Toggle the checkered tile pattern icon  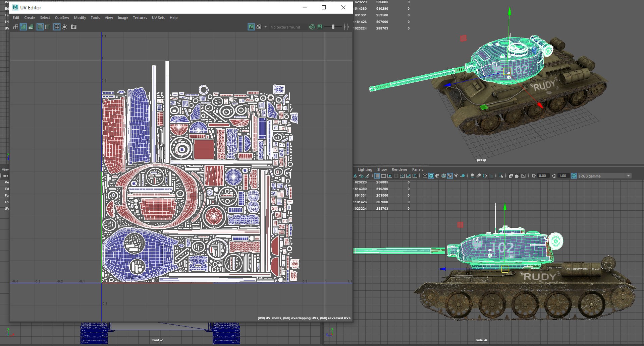(259, 27)
